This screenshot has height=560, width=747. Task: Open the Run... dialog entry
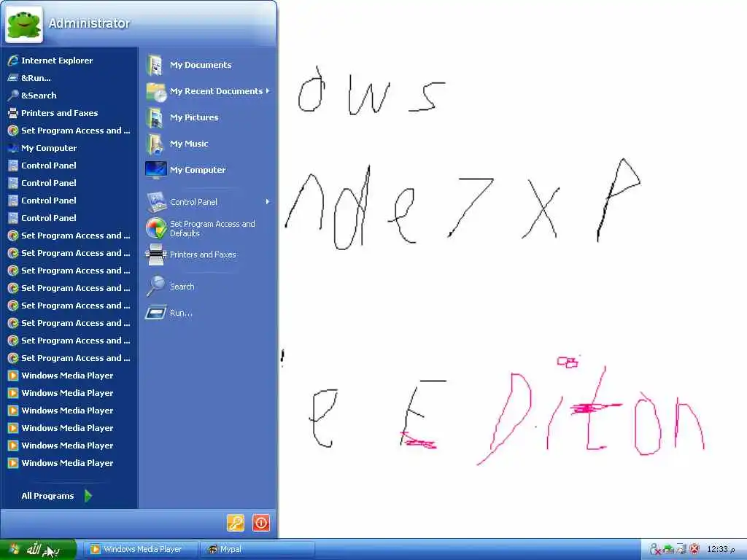pos(208,313)
